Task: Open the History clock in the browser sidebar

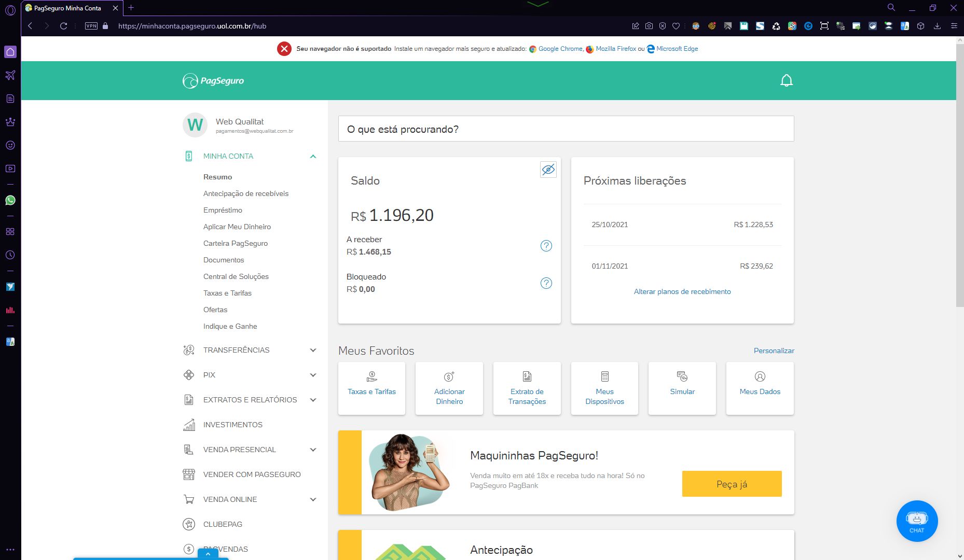Action: [10, 255]
